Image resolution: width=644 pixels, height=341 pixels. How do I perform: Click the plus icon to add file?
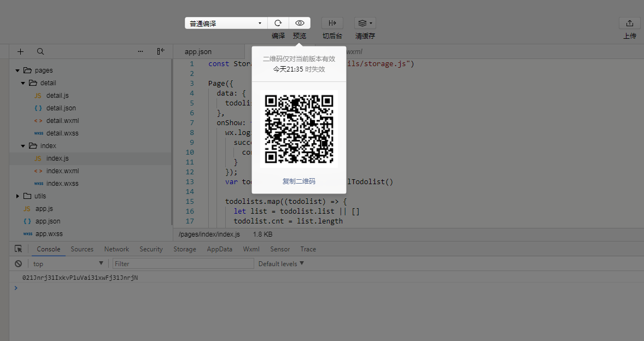21,51
